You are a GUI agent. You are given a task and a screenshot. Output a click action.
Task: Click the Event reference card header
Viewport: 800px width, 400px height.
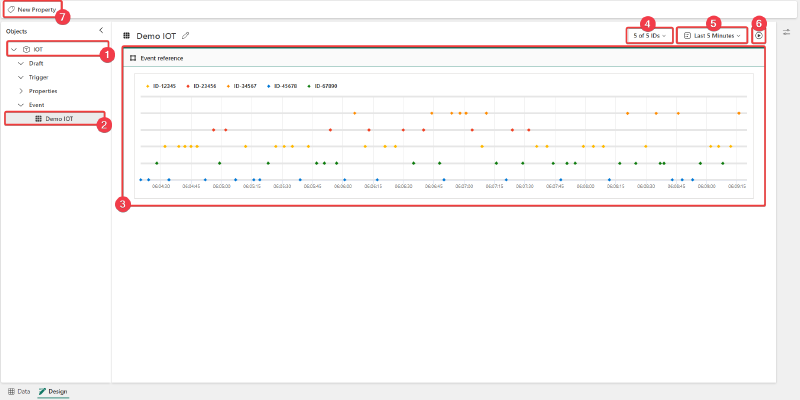pyautogui.click(x=443, y=58)
